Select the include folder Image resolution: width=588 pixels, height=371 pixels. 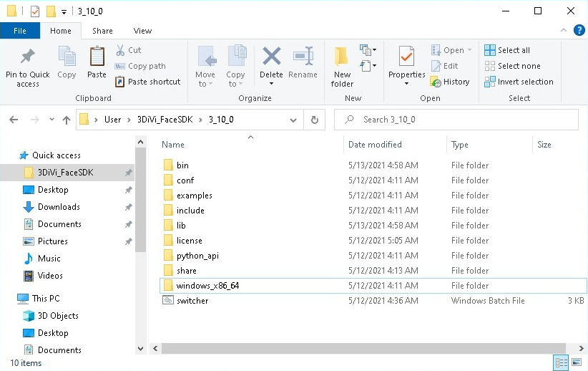190,211
